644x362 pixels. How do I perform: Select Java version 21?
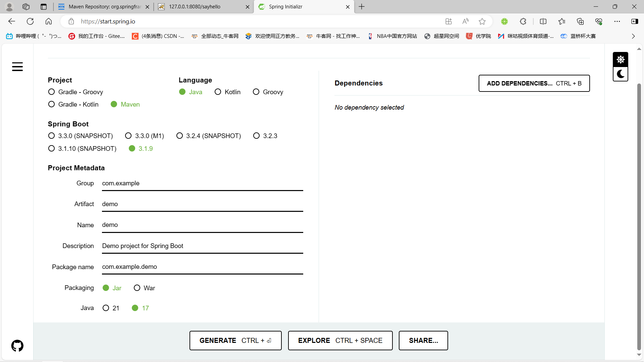[111, 308]
